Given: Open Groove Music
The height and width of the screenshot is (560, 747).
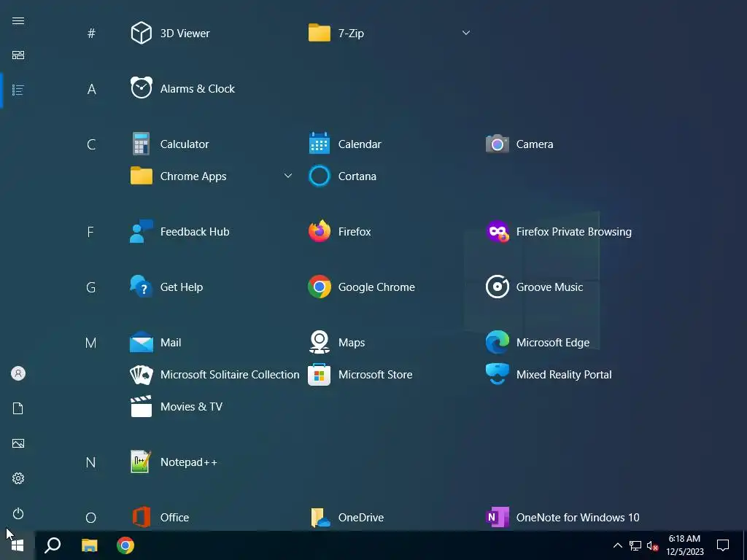Looking at the screenshot, I should pos(534,287).
